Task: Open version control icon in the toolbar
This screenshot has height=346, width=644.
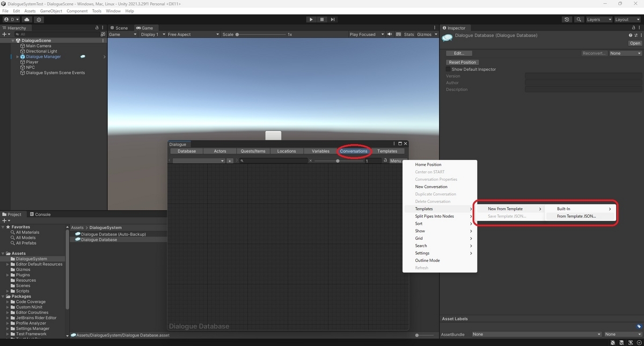Action: (x=39, y=19)
